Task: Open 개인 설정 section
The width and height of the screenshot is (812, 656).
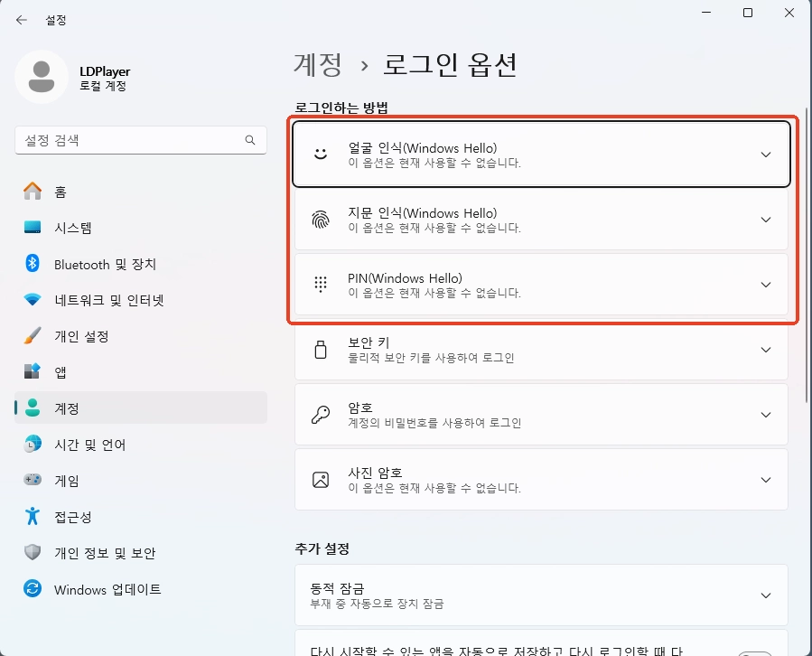Action: coord(140,336)
